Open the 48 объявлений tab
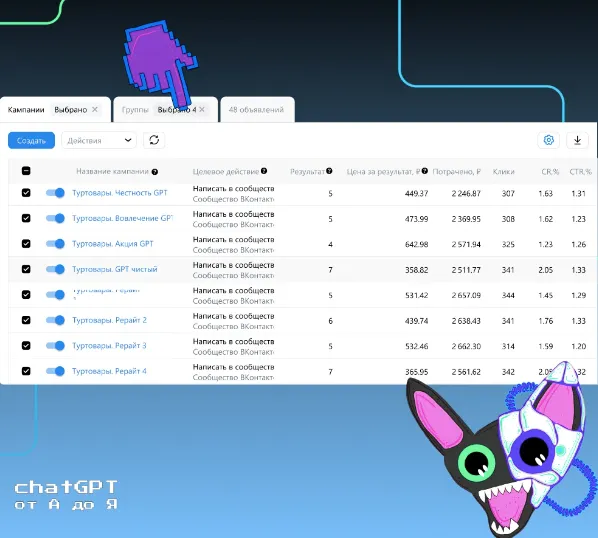 256,110
